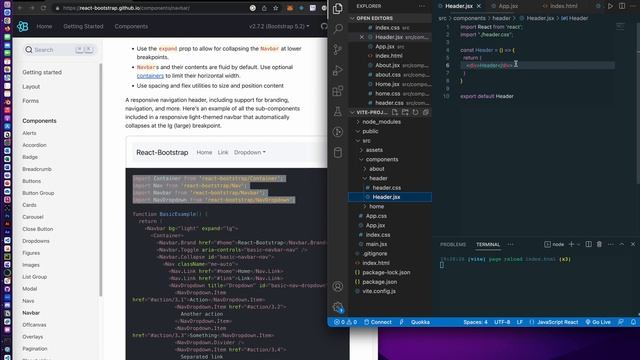
Task: Click the Kill Terminal trash icon
Action: click(599, 244)
